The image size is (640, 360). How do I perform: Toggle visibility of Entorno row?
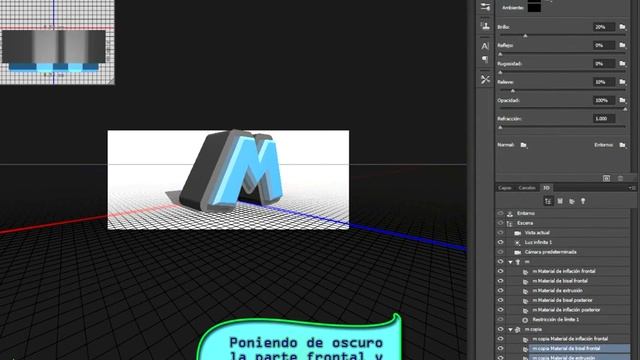tap(500, 213)
